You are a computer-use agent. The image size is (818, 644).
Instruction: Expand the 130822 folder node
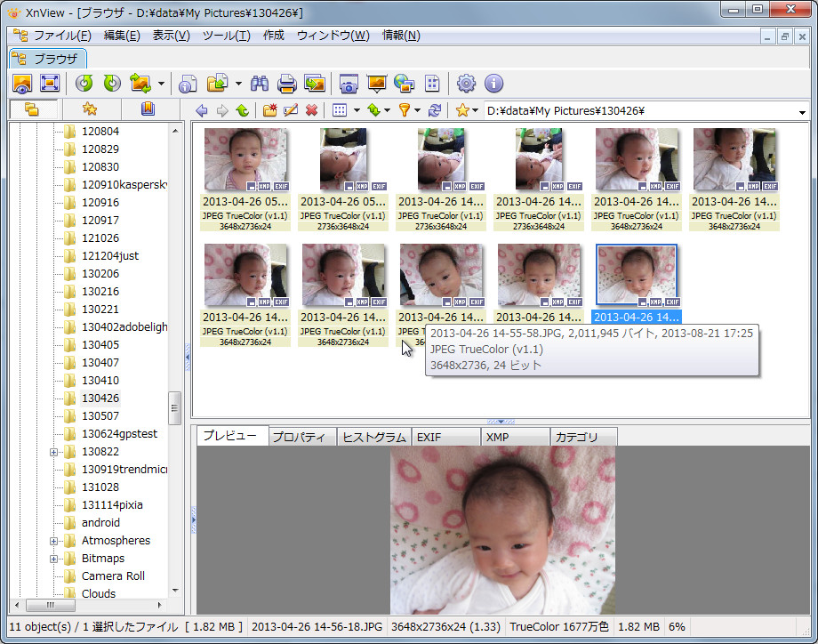53,451
